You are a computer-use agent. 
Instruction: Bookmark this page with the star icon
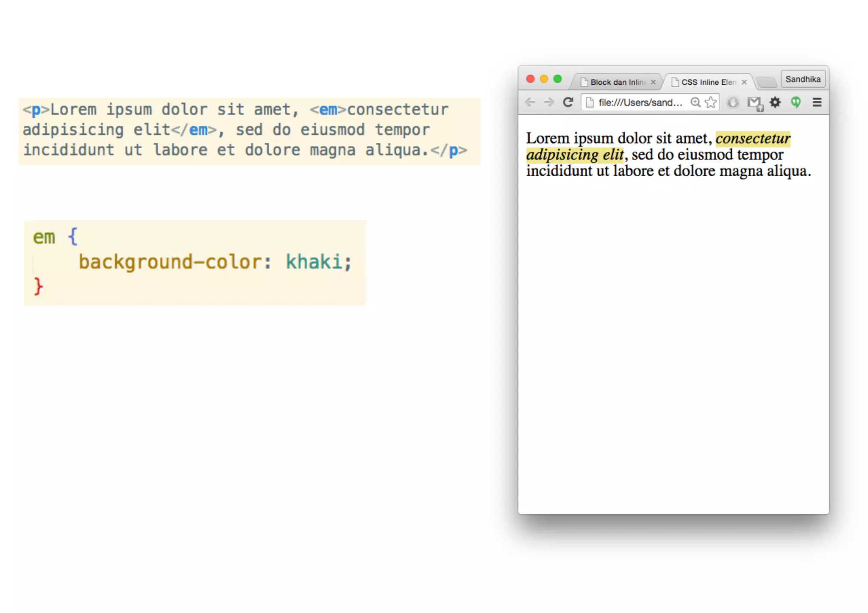[x=711, y=102]
